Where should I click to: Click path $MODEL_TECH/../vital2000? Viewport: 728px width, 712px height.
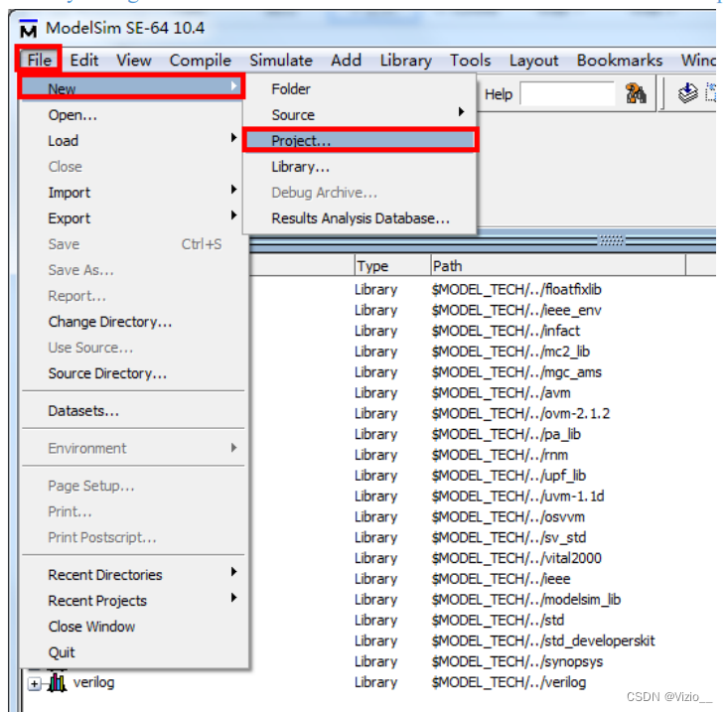pos(516,558)
